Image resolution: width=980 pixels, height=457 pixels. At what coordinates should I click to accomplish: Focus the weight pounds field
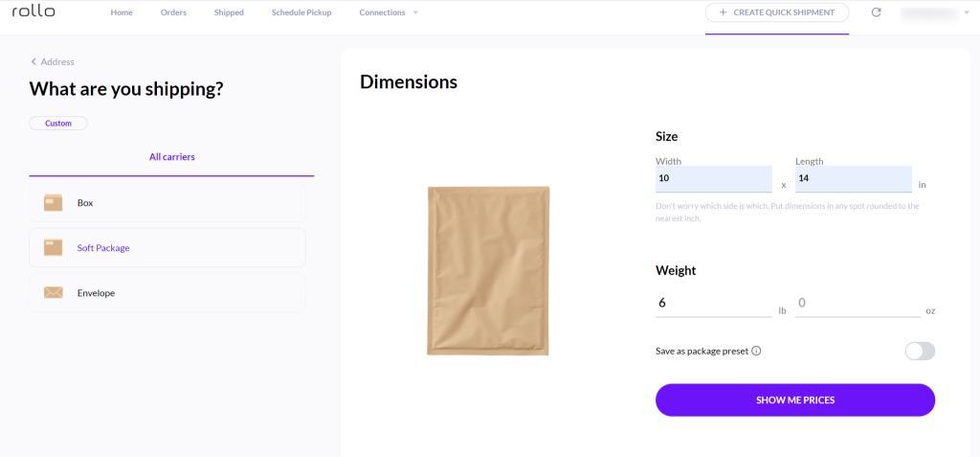click(x=713, y=303)
